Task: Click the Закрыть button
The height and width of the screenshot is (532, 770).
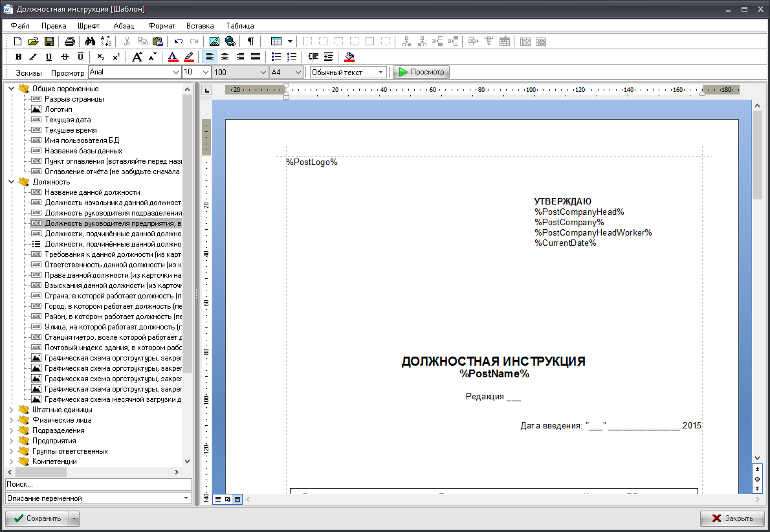Action: (732, 518)
